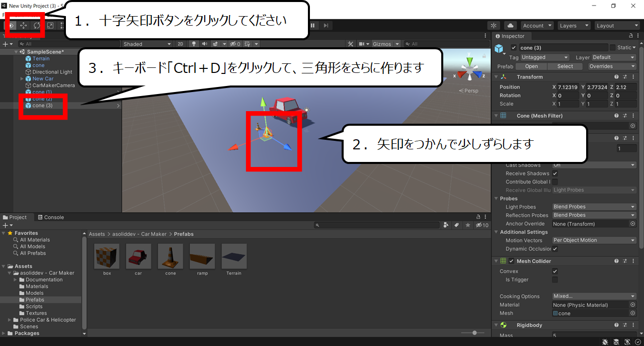Expand the New Car hierarchy item
The width and height of the screenshot is (644, 346).
tap(22, 79)
